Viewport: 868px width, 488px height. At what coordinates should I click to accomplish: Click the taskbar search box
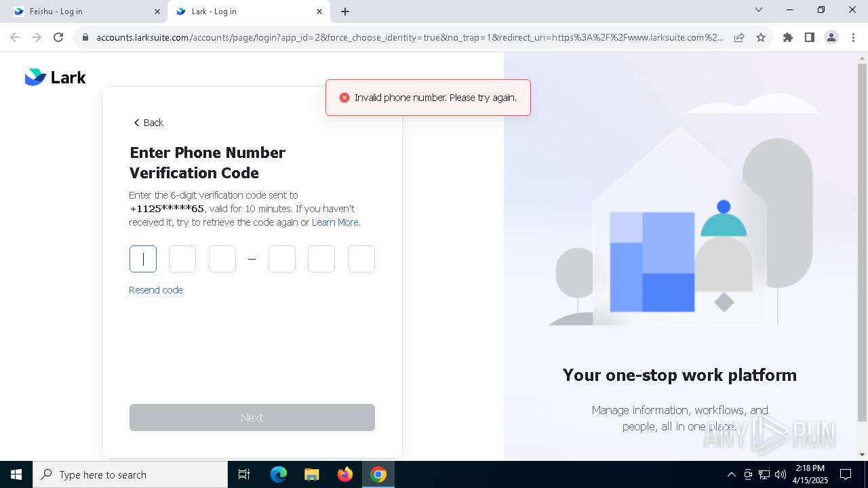[x=130, y=474]
